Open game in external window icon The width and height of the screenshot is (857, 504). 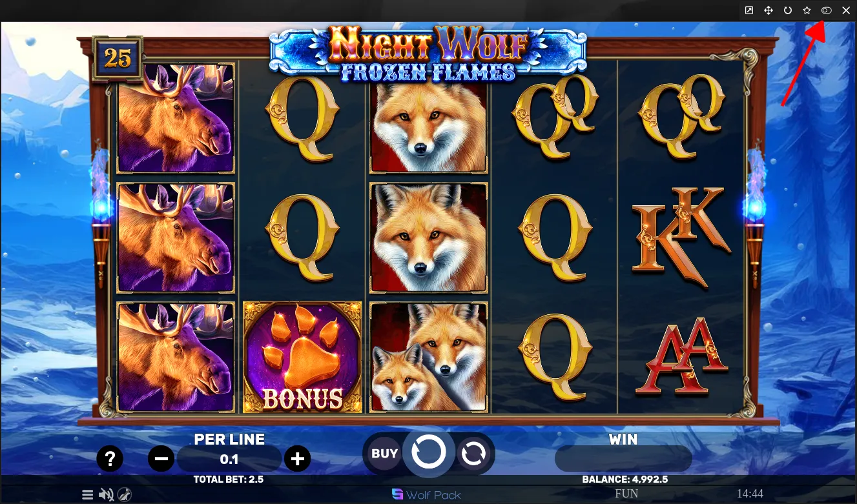click(749, 10)
